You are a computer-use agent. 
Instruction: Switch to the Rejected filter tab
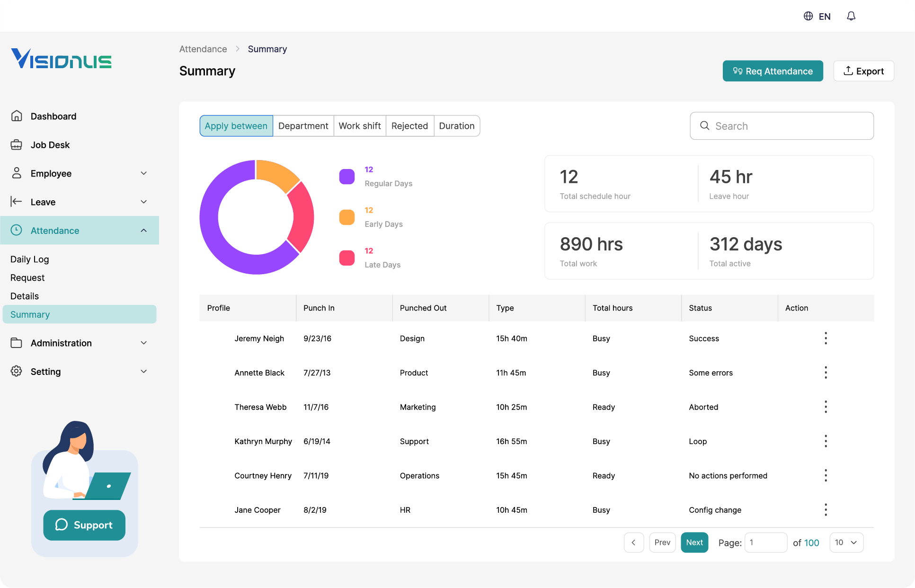409,126
